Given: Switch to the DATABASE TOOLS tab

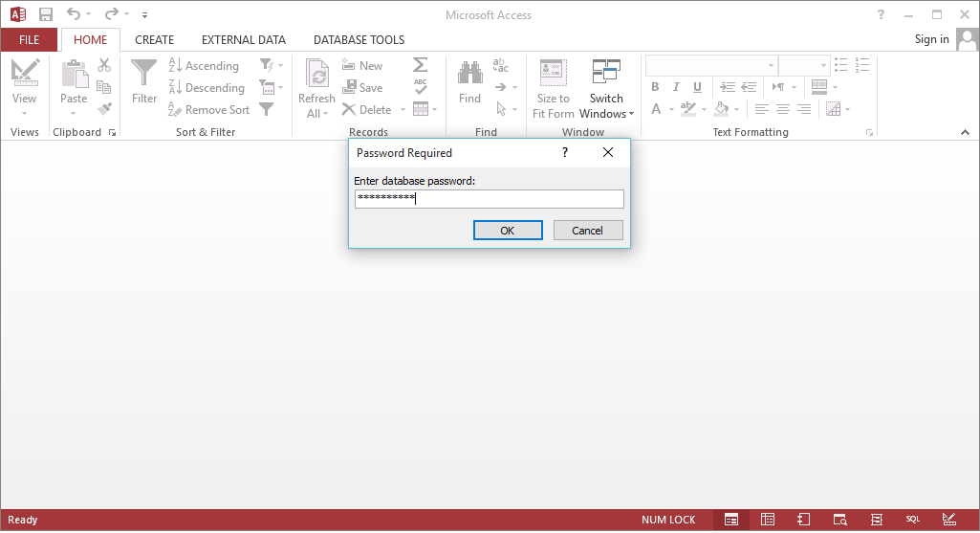Looking at the screenshot, I should pos(359,40).
